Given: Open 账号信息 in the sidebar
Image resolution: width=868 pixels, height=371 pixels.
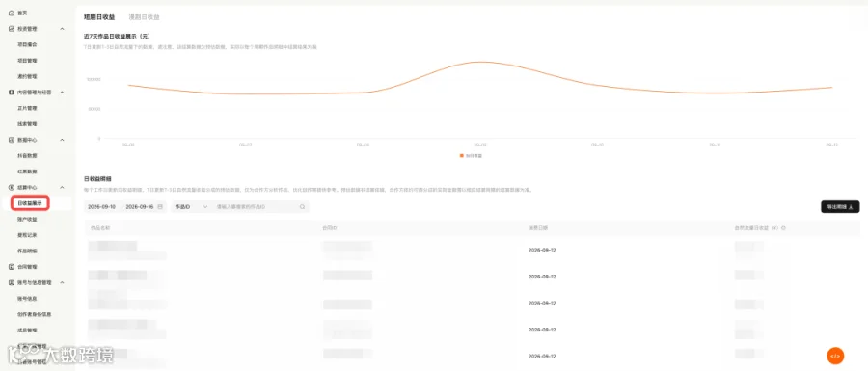Looking at the screenshot, I should click(27, 299).
